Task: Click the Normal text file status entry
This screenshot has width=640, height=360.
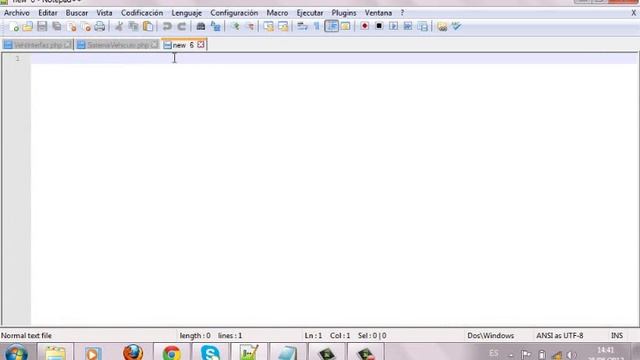Action: [x=27, y=336]
